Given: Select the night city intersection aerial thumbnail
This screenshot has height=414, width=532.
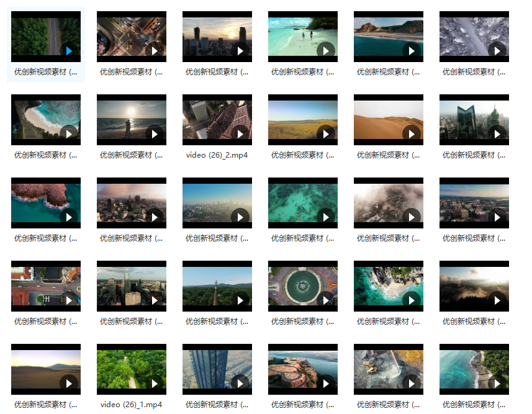Looking at the screenshot, I should [132, 37].
